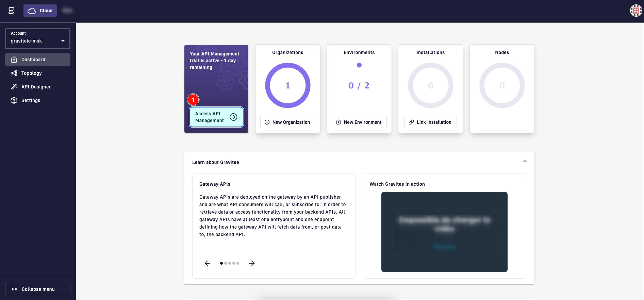This screenshot has width=644, height=300.
Task: Click the Gravitee logo icon
Action: click(11, 11)
